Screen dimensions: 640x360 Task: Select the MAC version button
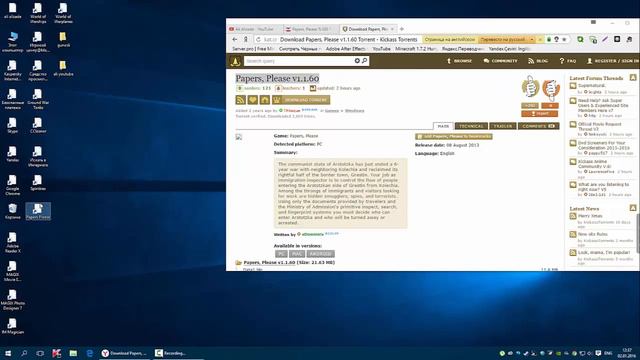pos(297,254)
